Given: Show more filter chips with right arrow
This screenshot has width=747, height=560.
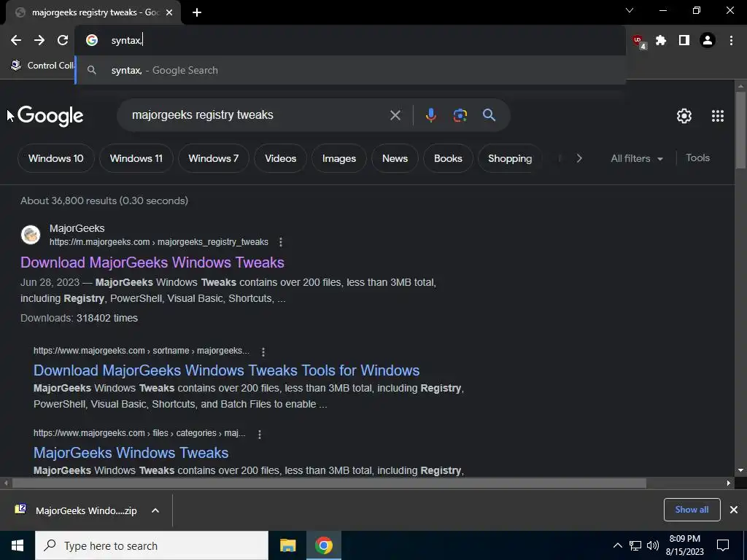Looking at the screenshot, I should pyautogui.click(x=578, y=158).
